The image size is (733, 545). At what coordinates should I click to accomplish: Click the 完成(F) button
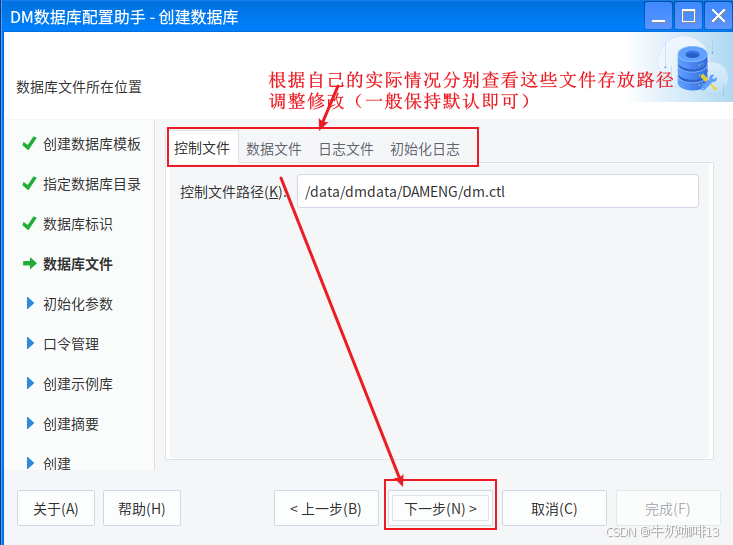tap(668, 509)
